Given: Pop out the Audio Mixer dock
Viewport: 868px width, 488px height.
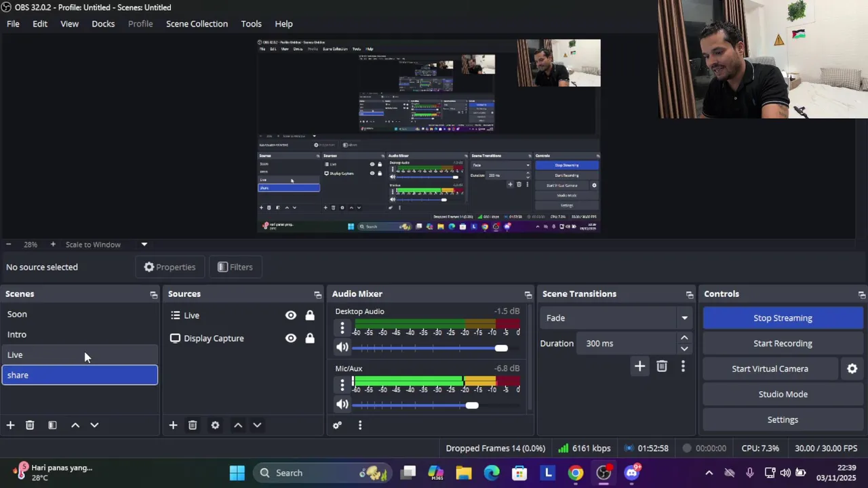Looking at the screenshot, I should pyautogui.click(x=528, y=294).
